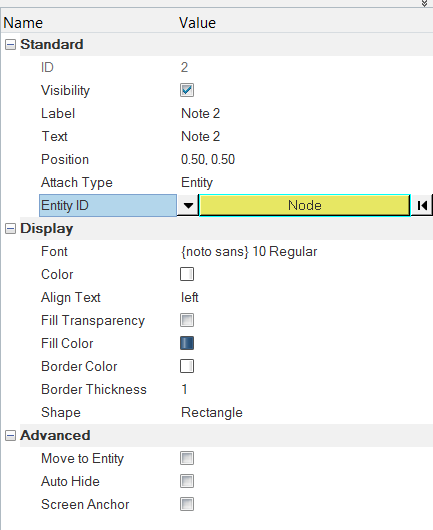The image size is (433, 530).
Task: Click the Text value Note 2
Action: (x=200, y=137)
